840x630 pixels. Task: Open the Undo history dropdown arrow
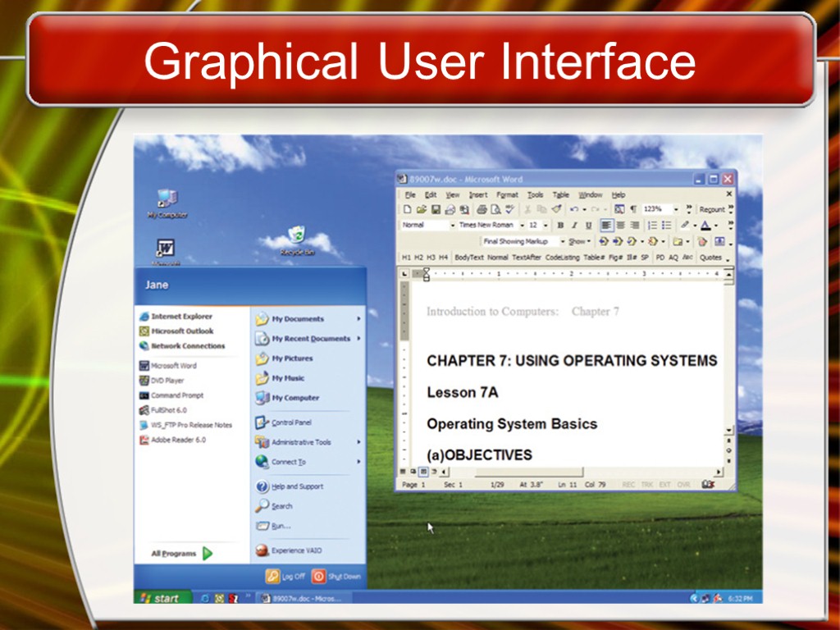(584, 209)
